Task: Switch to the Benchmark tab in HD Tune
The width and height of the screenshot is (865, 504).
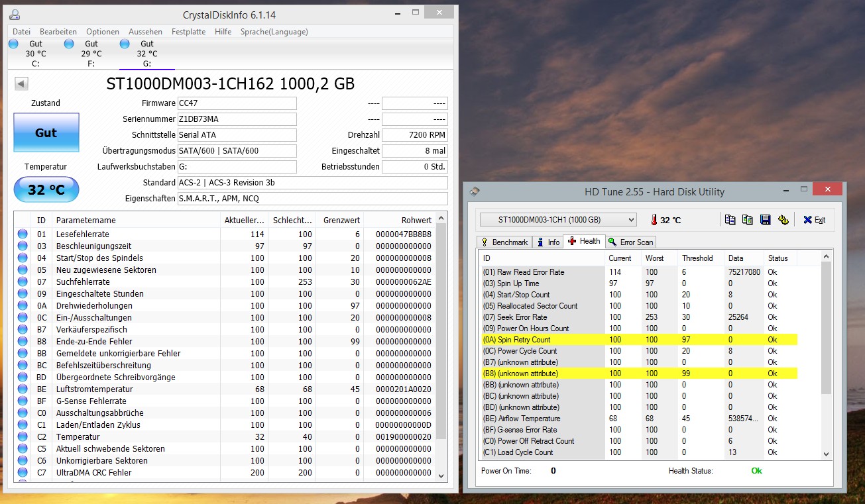Action: click(504, 242)
